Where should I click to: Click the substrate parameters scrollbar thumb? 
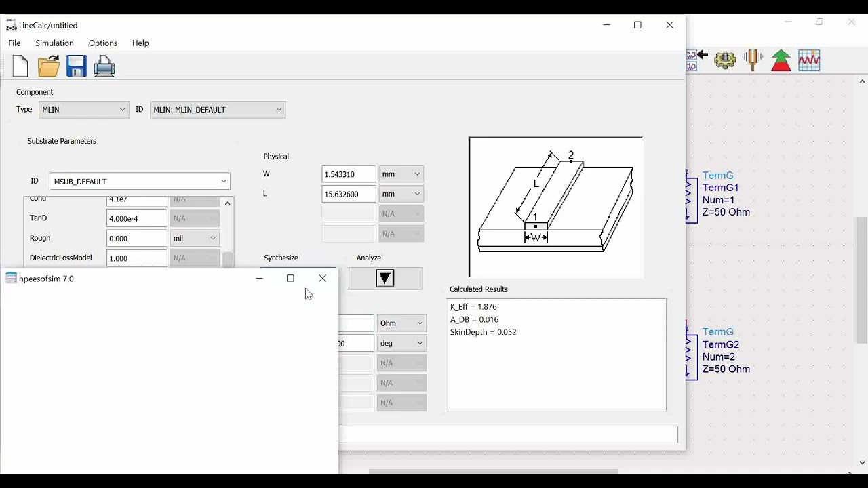(x=227, y=260)
